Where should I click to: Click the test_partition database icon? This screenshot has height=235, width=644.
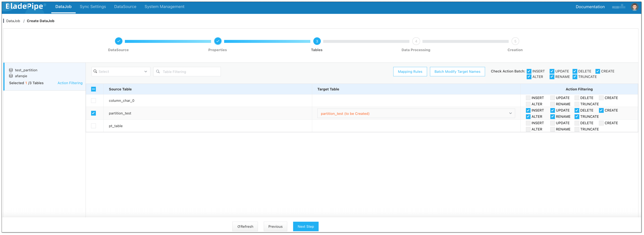point(11,70)
